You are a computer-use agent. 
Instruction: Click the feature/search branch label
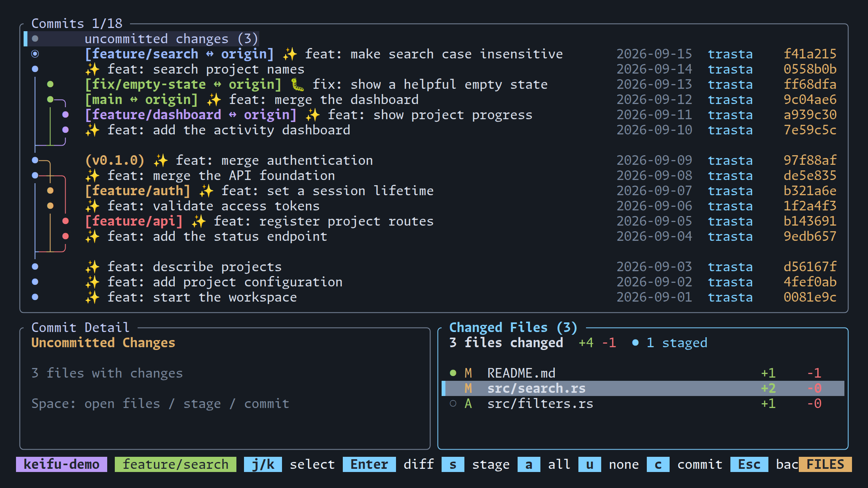click(180, 54)
